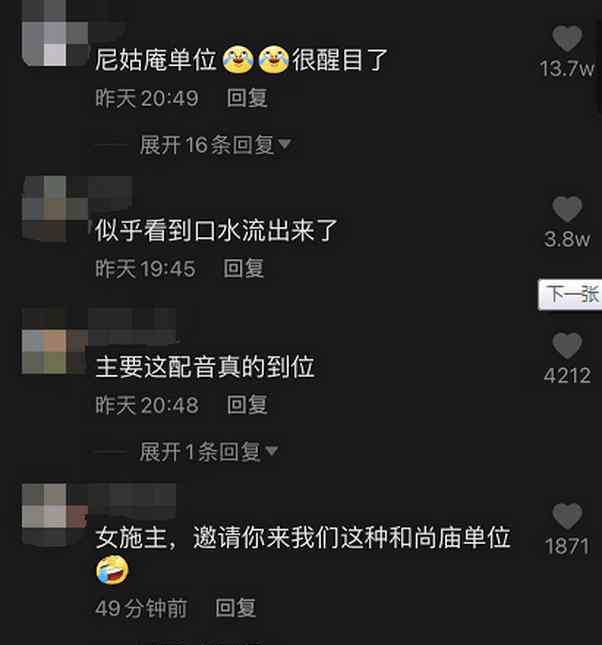This screenshot has height=645, width=602.
Task: Reply to the comment posted 昨天 20:48
Action: click(x=247, y=405)
